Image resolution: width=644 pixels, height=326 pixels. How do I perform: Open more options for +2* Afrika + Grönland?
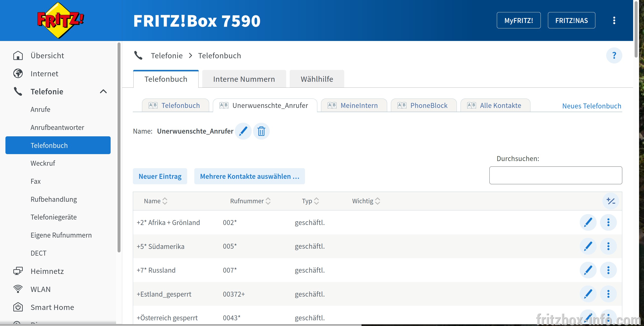pos(608,222)
